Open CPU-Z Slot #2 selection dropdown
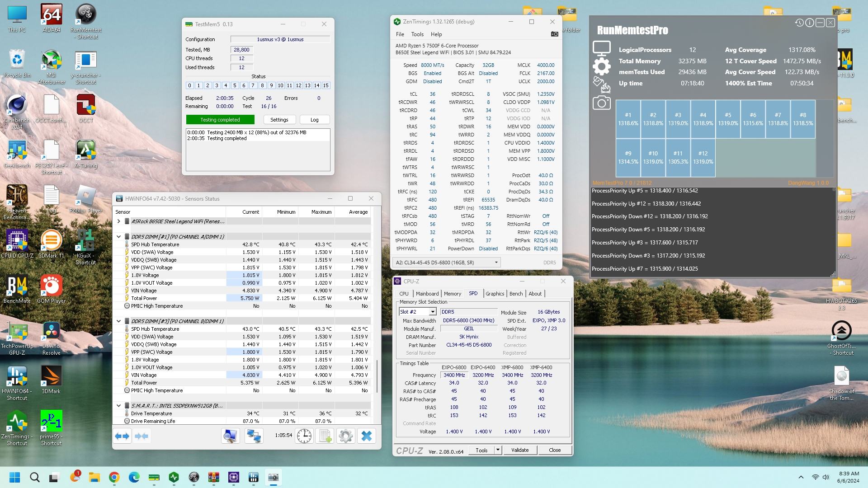This screenshot has width=868, height=488. [432, 312]
